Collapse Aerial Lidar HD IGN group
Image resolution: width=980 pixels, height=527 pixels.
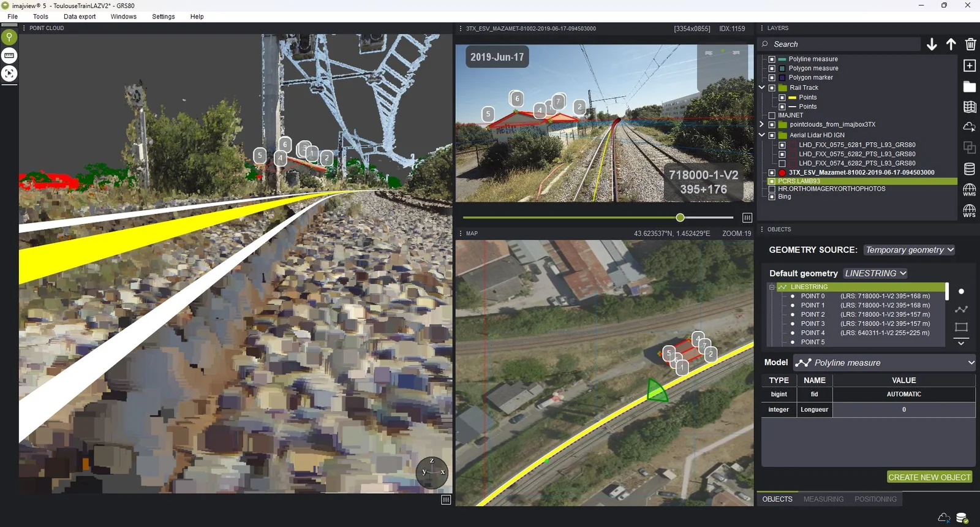pos(762,135)
